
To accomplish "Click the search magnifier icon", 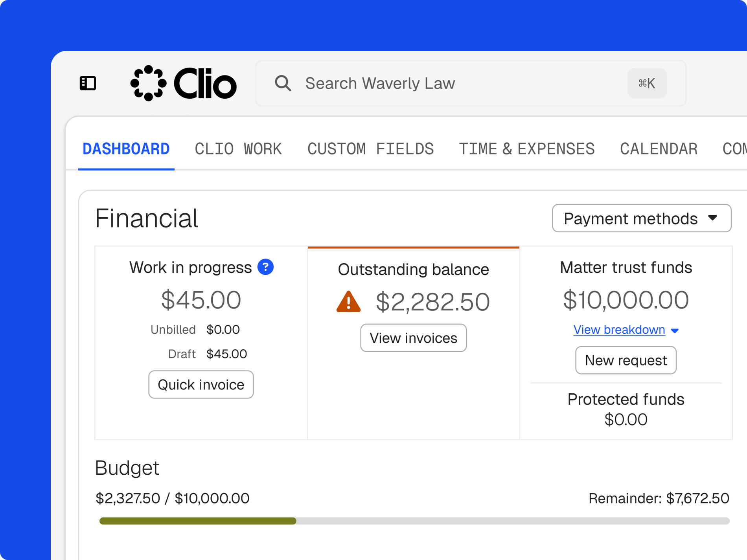I will point(283,83).
